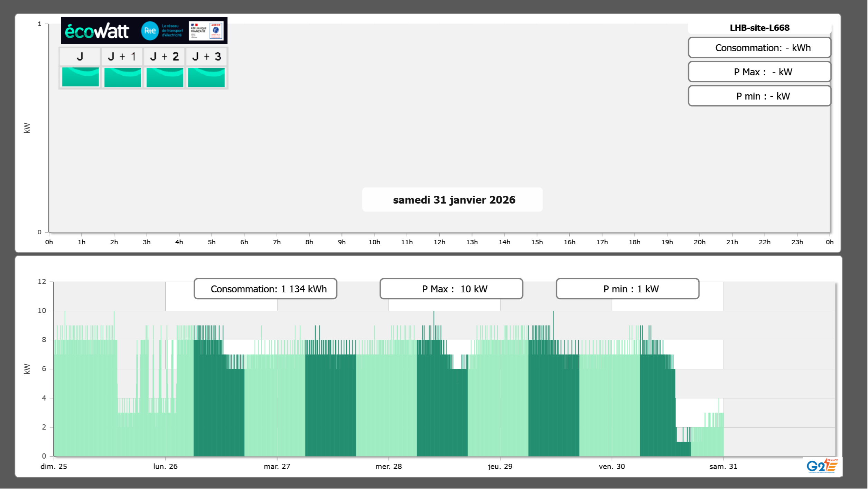
Task: Select the J day tab
Action: tap(80, 56)
